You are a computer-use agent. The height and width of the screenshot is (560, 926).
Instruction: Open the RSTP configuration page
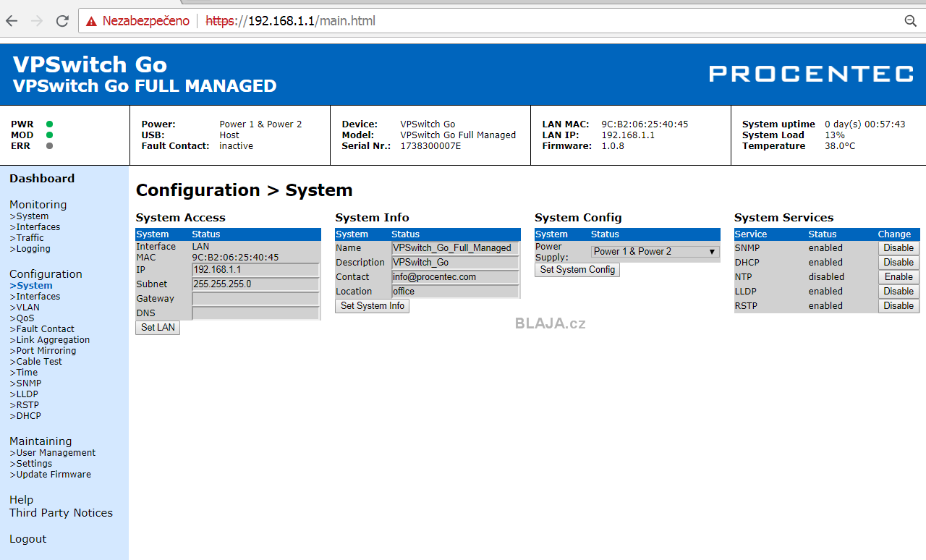(x=25, y=405)
